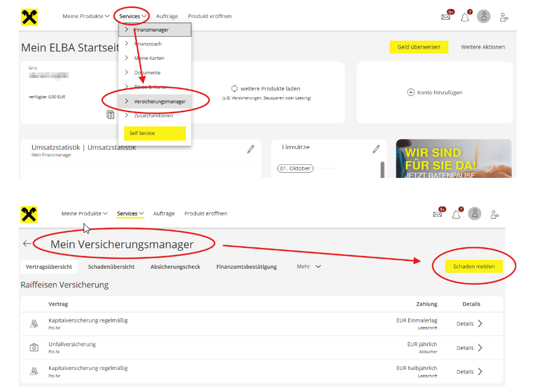
Task: Click document icon on Giro account card
Action: point(111,115)
